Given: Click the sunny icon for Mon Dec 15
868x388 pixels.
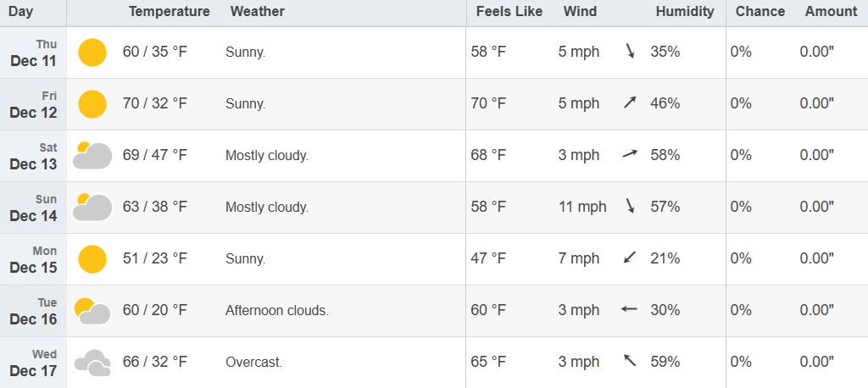Looking at the screenshot, I should (92, 259).
